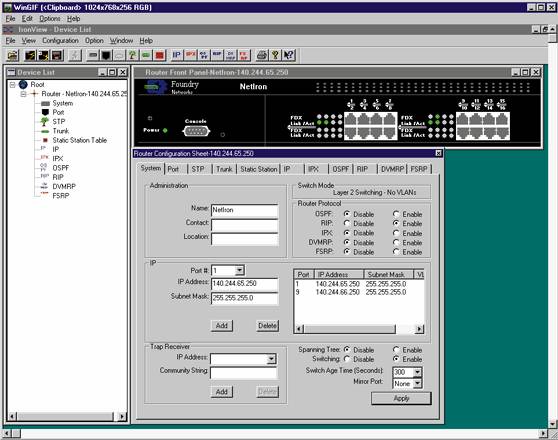Click the printer toolbar icon
558x440 pixels.
(x=262, y=55)
